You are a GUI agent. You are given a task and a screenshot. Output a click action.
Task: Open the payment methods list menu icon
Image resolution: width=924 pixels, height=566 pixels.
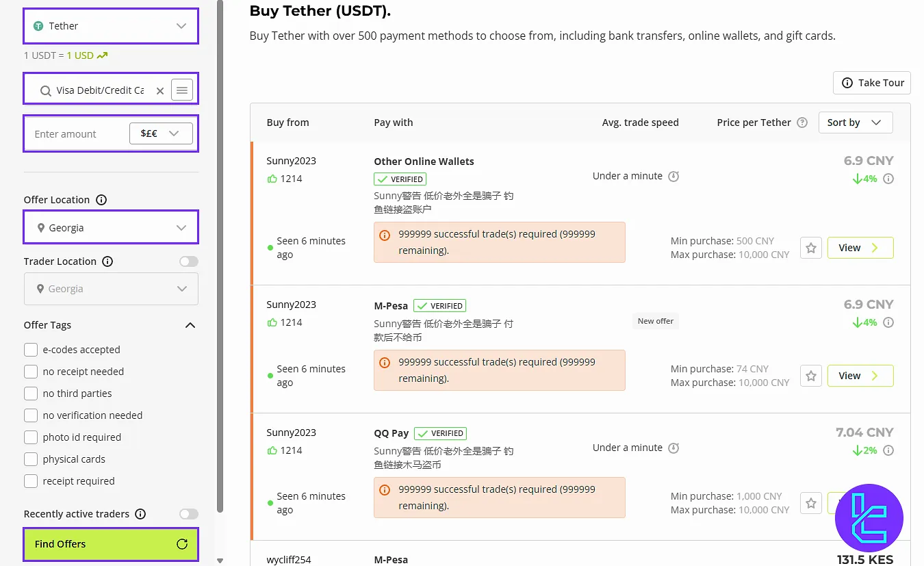tap(182, 90)
